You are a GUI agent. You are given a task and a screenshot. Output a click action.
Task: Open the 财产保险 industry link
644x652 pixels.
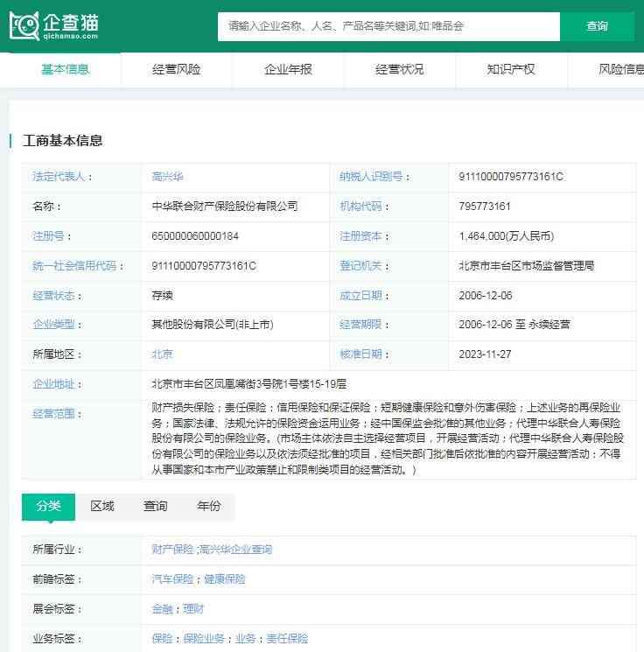pos(172,550)
